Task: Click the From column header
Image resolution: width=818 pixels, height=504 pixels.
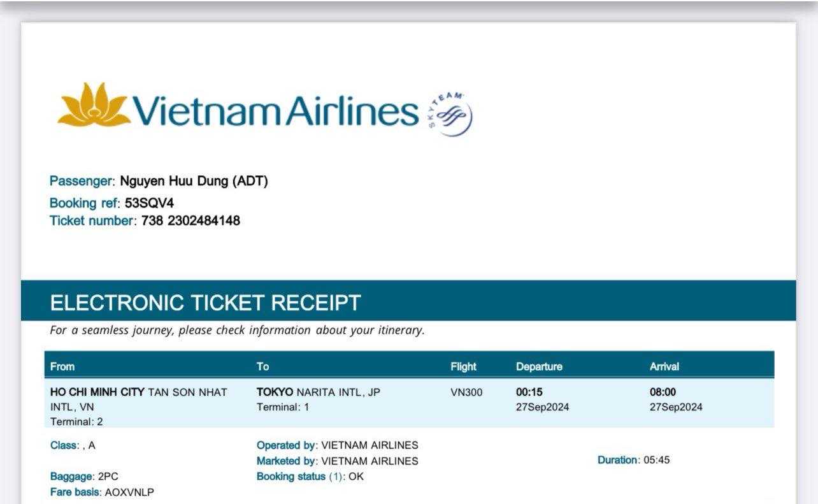Action: pyautogui.click(x=62, y=366)
